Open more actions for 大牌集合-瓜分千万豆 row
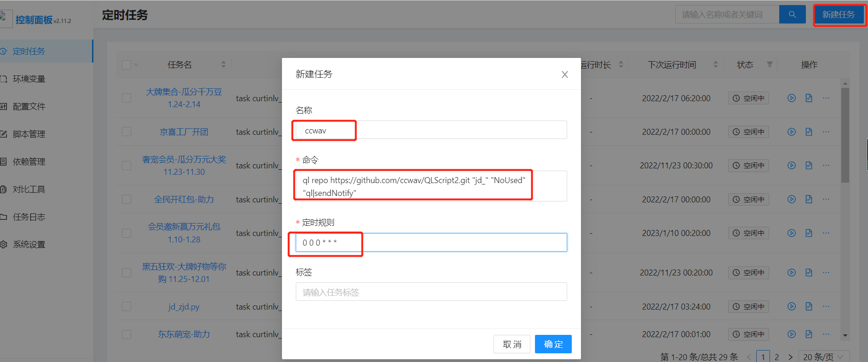 coord(826,98)
